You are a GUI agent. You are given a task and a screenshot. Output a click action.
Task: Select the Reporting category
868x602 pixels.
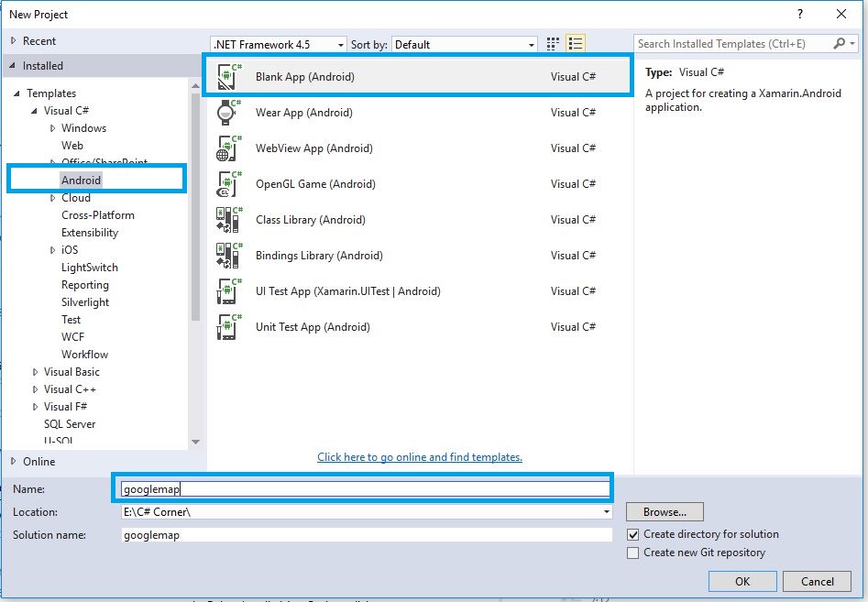click(84, 285)
